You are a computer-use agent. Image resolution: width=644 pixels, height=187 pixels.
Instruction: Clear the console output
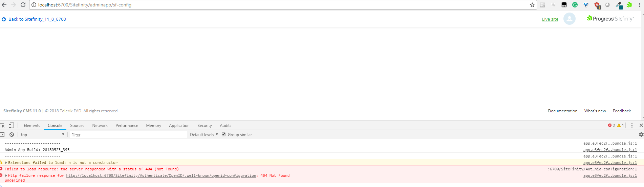(12, 135)
